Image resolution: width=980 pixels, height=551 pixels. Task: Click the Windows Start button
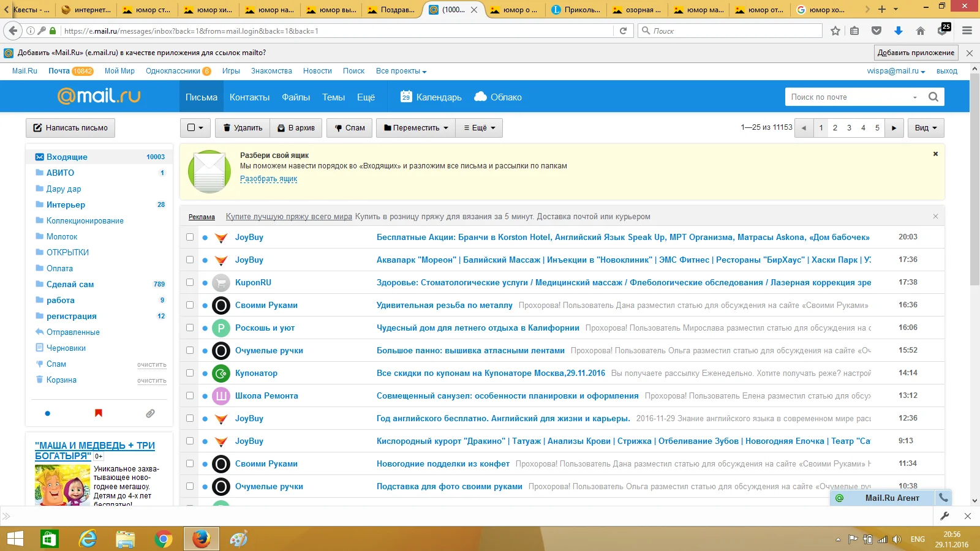15,539
